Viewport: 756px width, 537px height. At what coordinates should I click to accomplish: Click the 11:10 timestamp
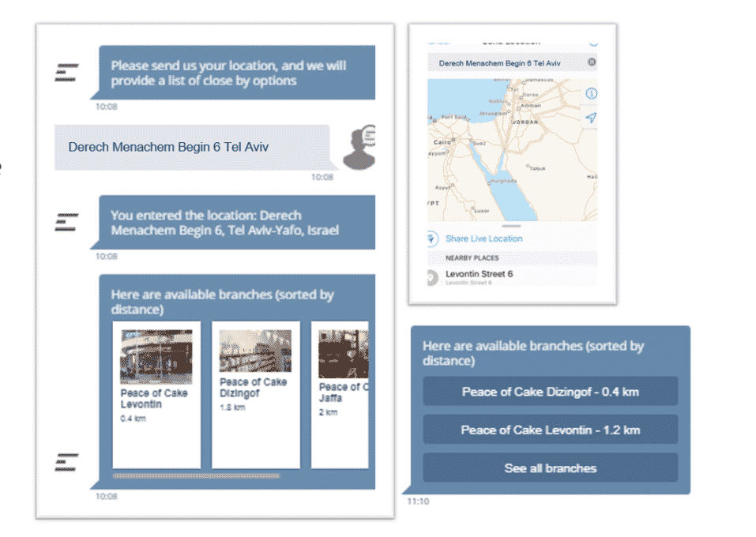[x=418, y=501]
